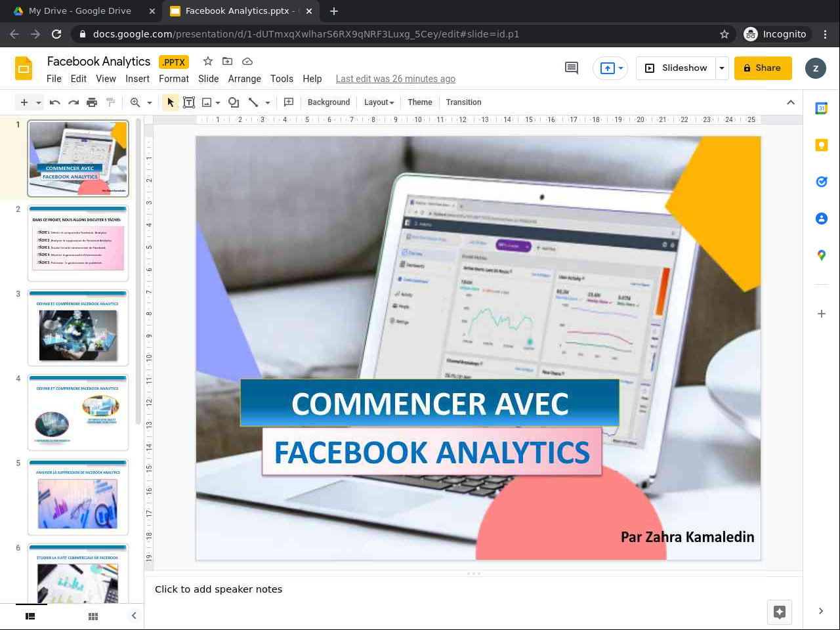840x630 pixels.
Task: Open the zoom level dropdown arrow
Action: click(150, 102)
